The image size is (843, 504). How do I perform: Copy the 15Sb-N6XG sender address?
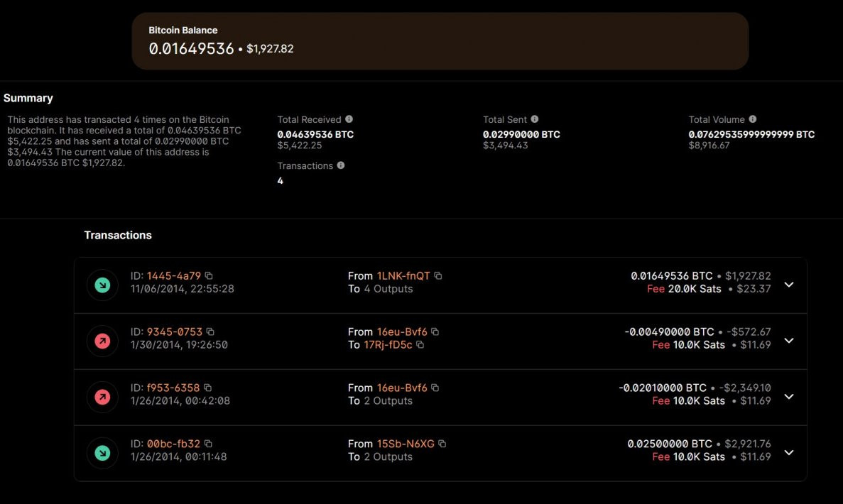point(442,444)
